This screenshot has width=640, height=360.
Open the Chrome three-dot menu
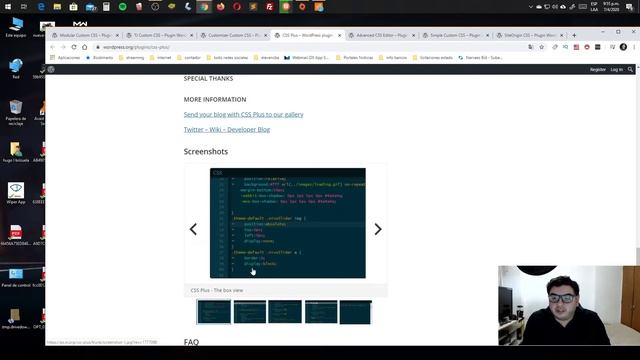click(x=634, y=47)
